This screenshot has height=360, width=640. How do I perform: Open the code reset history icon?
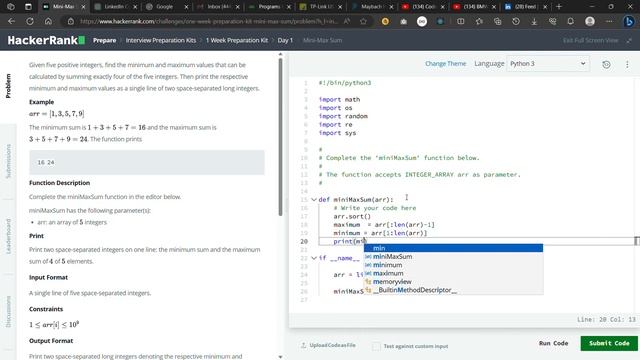click(607, 64)
